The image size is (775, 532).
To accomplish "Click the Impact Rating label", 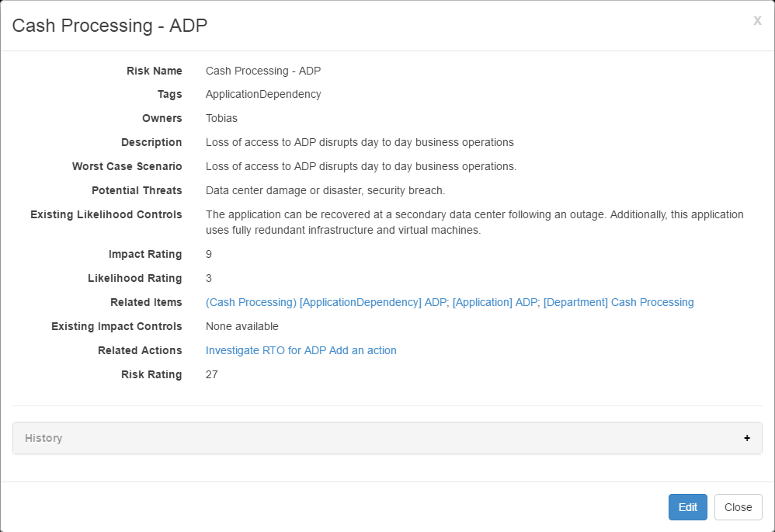I will (145, 254).
